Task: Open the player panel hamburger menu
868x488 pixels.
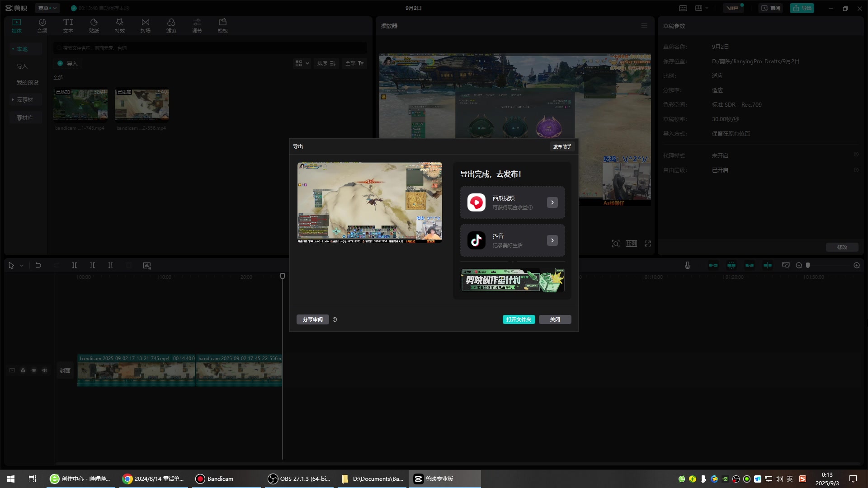Action: pyautogui.click(x=644, y=26)
